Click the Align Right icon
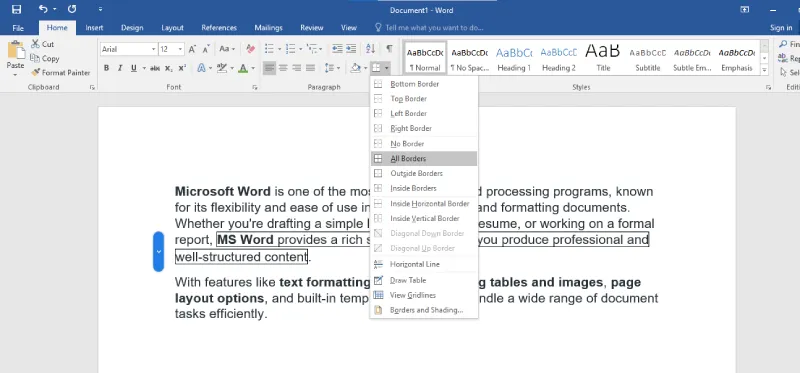This screenshot has width=800, height=373. tap(296, 68)
